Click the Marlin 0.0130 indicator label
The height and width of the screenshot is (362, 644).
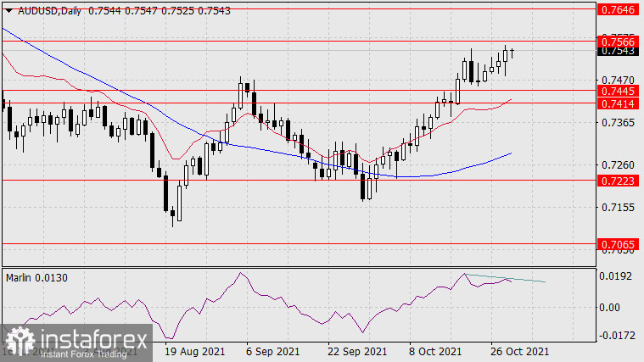tap(36, 277)
